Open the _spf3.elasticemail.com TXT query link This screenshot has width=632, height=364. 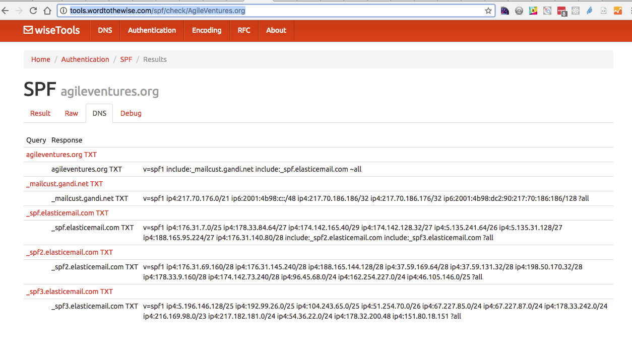[70, 292]
